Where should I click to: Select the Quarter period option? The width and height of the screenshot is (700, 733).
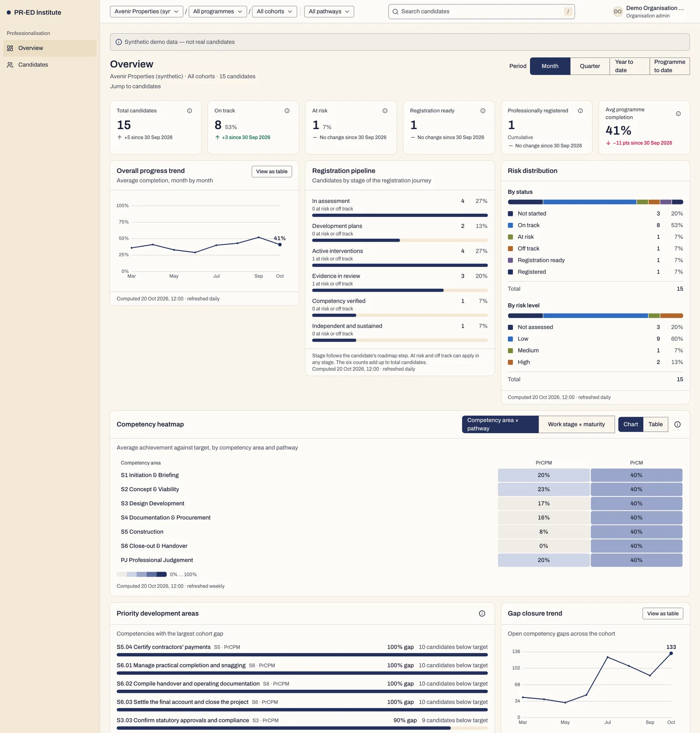tap(590, 66)
